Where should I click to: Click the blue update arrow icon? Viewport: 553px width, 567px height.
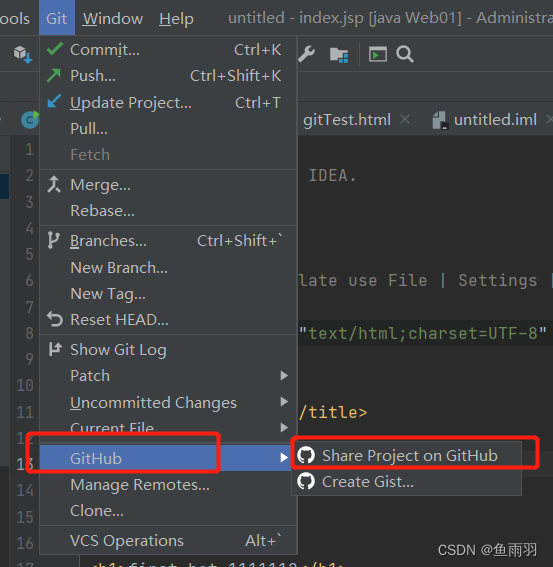point(54,101)
